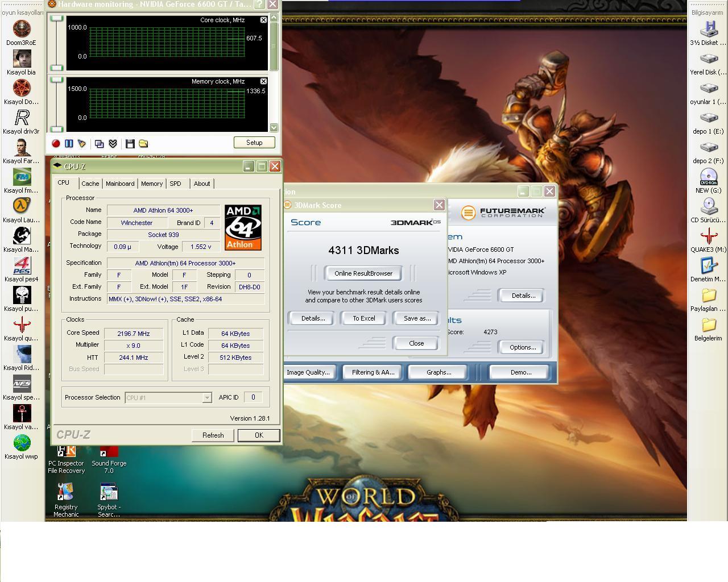Viewport: 728px width, 582px height.
Task: Click the yellow folder open icon in monitoring toolbar
Action: click(143, 144)
